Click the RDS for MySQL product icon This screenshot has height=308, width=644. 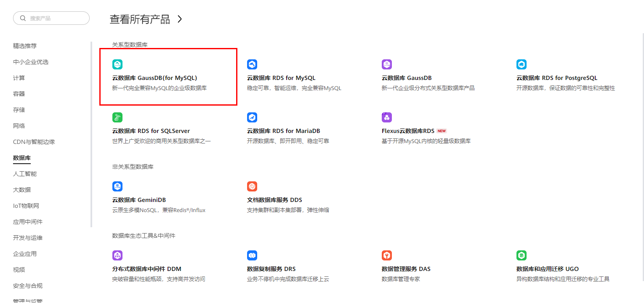coord(252,64)
